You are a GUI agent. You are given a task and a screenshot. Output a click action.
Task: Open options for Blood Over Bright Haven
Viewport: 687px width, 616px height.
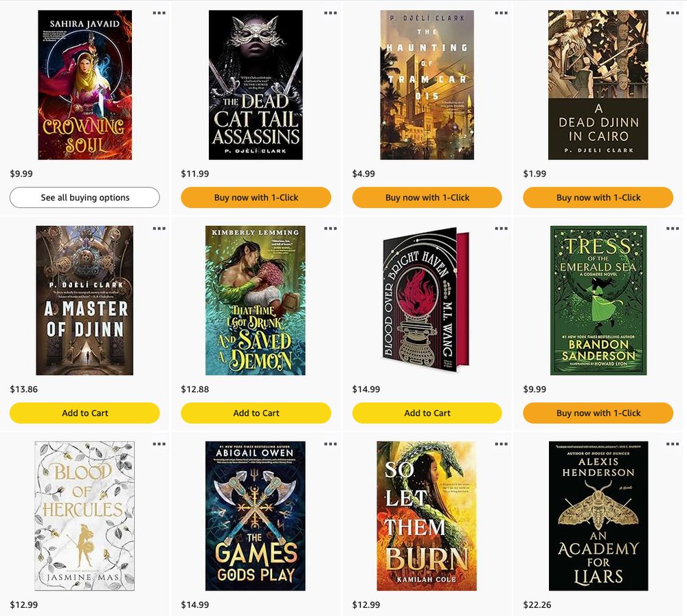coord(502,228)
